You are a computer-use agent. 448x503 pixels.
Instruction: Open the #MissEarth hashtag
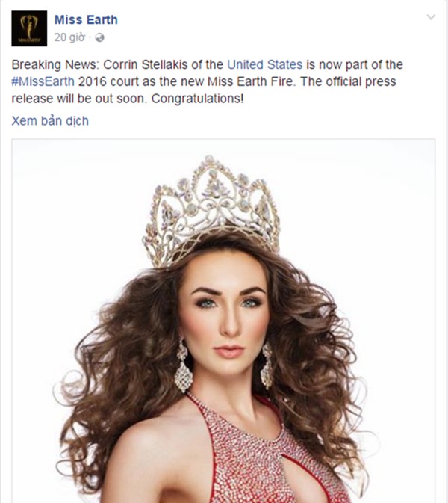tap(43, 81)
